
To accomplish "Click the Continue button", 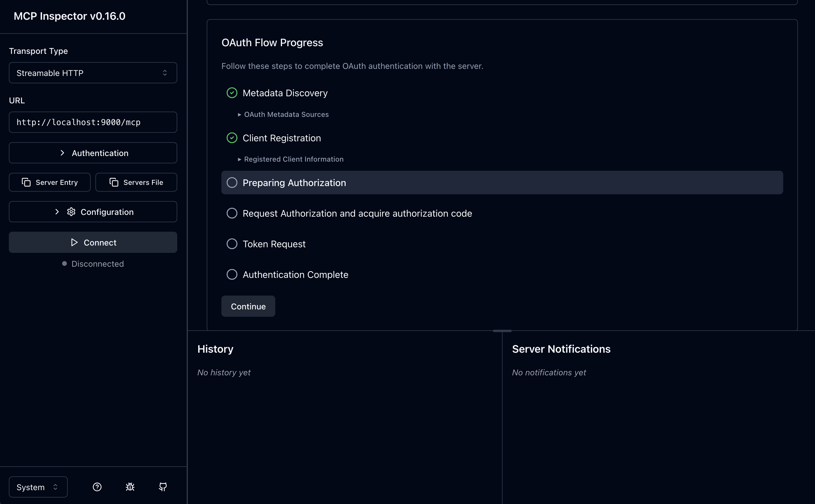I will coord(248,306).
